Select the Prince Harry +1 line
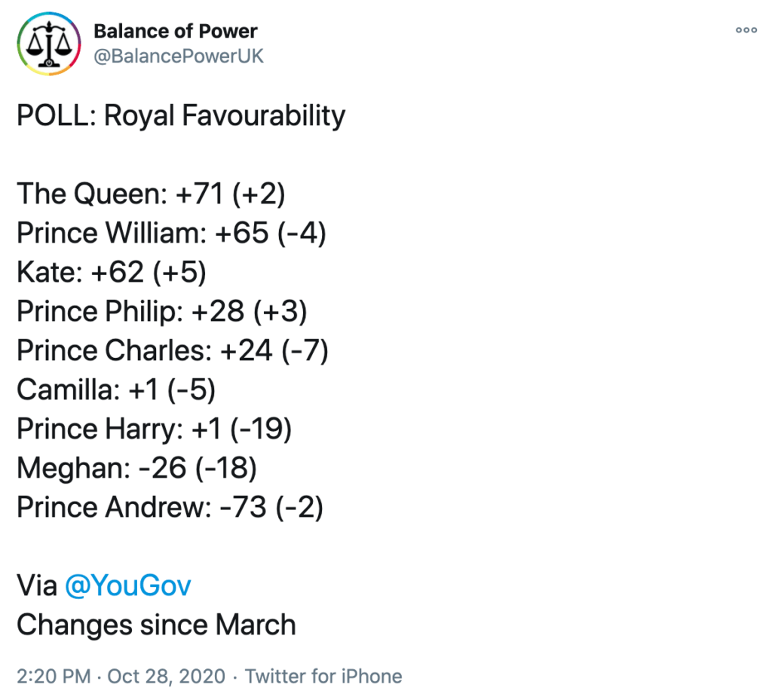772x700 pixels. (x=154, y=429)
